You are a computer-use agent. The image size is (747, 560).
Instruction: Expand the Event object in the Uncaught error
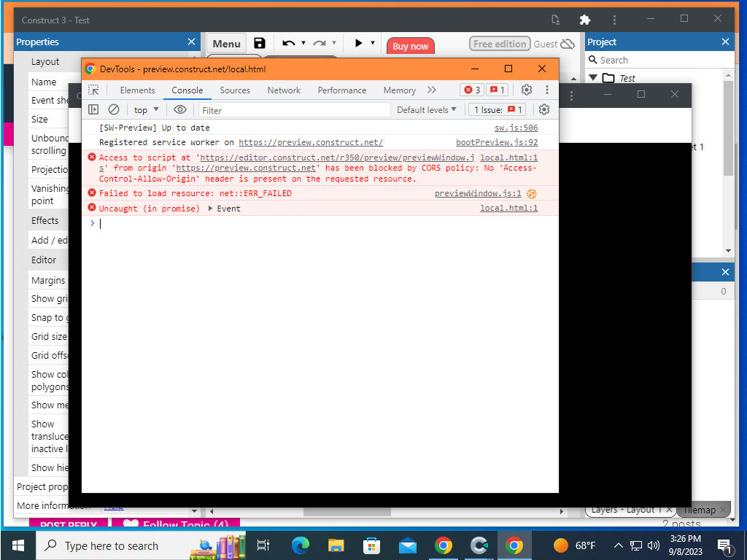click(210, 209)
